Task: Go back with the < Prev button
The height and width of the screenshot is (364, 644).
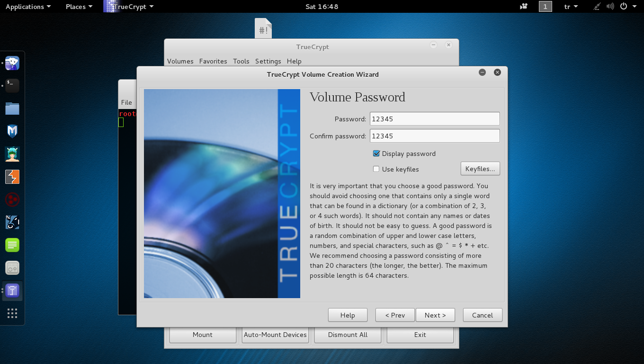Action: [395, 315]
